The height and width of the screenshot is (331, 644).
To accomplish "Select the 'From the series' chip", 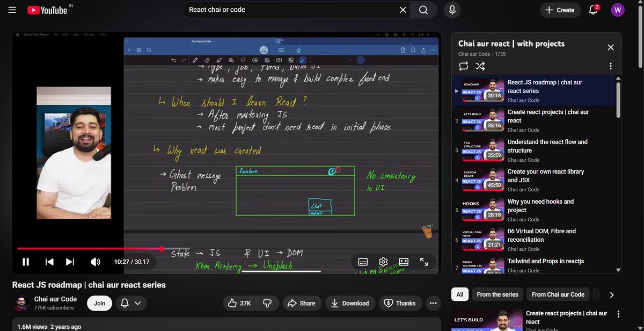I will point(497,294).
